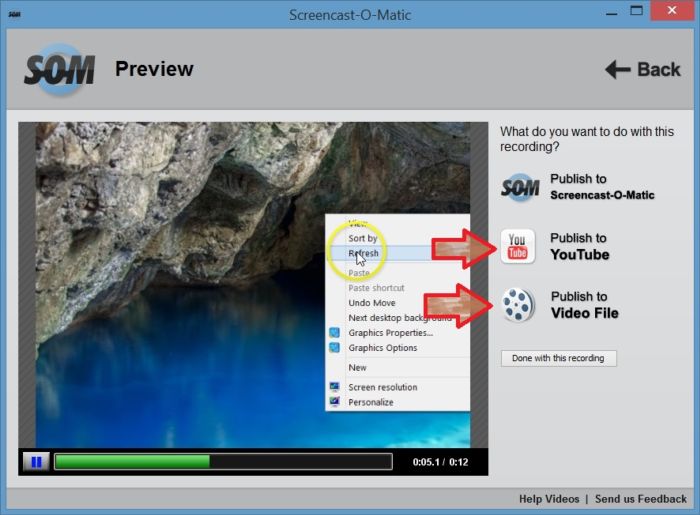
Task: Pause the recording preview playback
Action: tap(36, 462)
